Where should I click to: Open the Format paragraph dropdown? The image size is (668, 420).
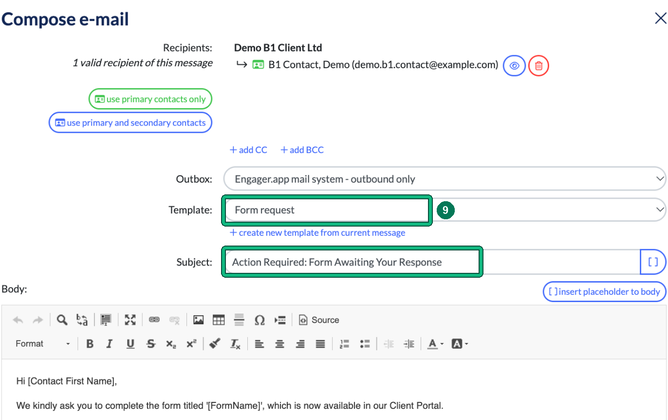pos(43,344)
